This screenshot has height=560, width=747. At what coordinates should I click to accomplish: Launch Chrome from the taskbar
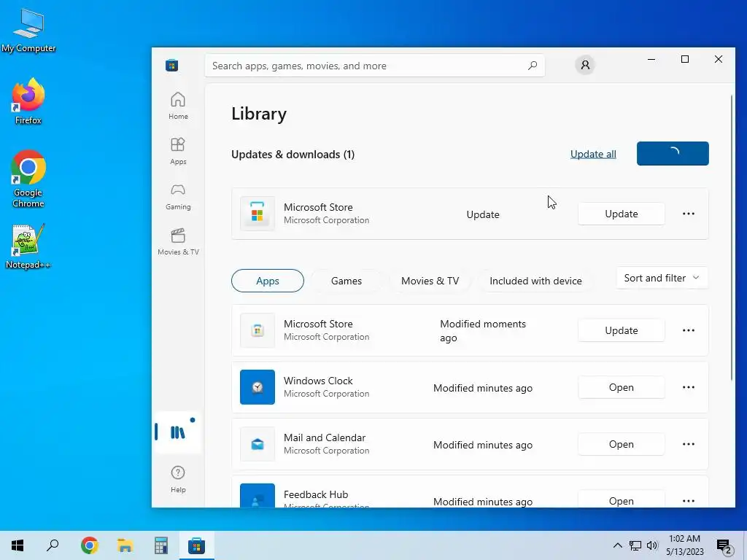pyautogui.click(x=90, y=545)
